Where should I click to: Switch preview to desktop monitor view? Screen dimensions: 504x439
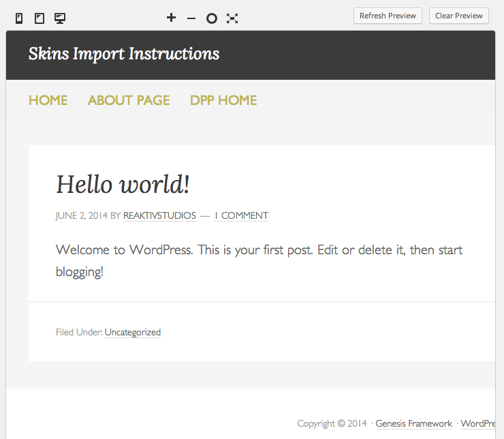(x=60, y=18)
